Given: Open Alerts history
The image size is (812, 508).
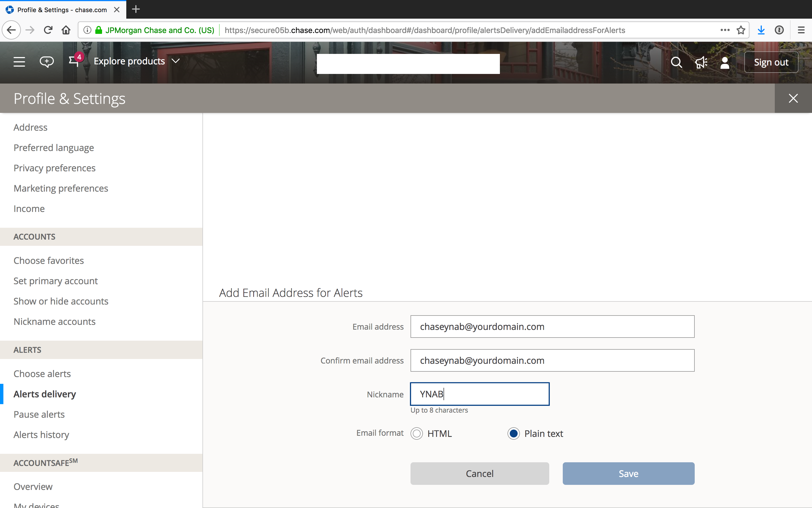Looking at the screenshot, I should click(41, 435).
